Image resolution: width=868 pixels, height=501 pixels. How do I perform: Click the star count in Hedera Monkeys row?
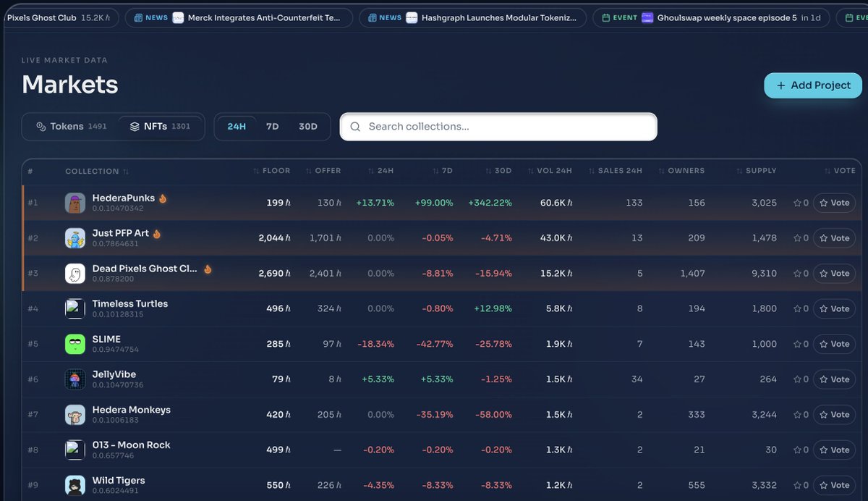[x=801, y=415]
